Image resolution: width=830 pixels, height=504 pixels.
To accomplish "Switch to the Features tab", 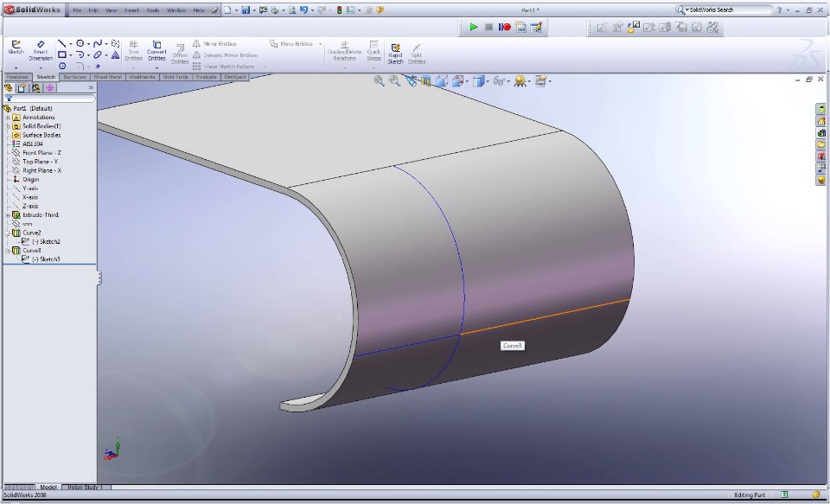I will (x=17, y=77).
